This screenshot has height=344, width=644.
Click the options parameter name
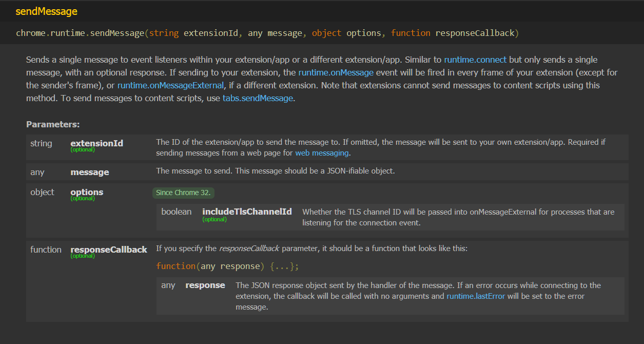pos(86,192)
